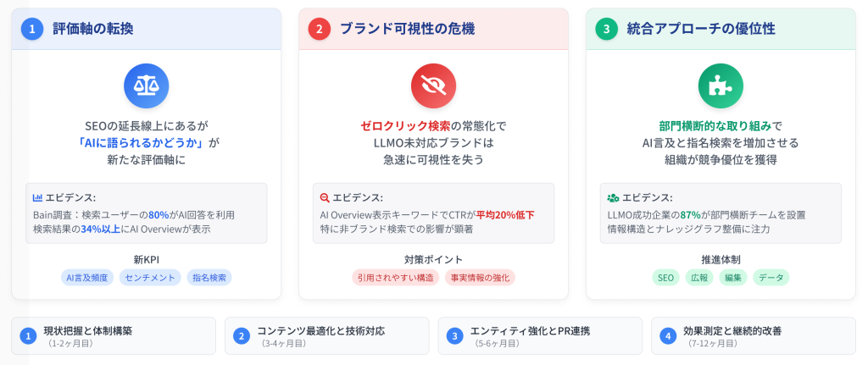Click the green puzzle piece icon
868x365 pixels.
(721, 86)
